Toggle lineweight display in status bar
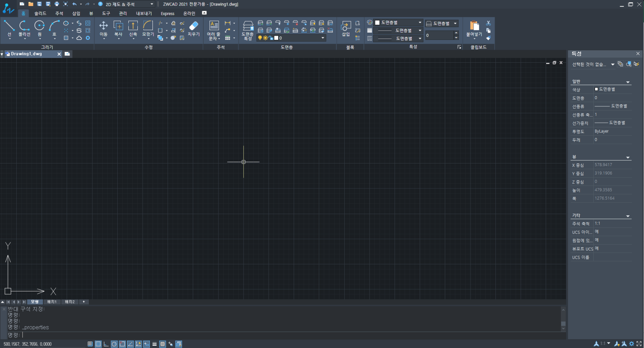The height and width of the screenshot is (348, 644). 155,344
